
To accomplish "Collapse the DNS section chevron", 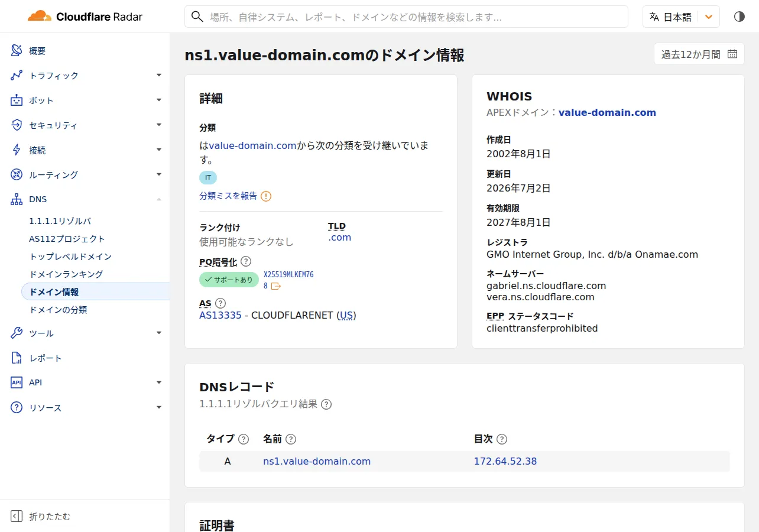I will click(x=159, y=199).
